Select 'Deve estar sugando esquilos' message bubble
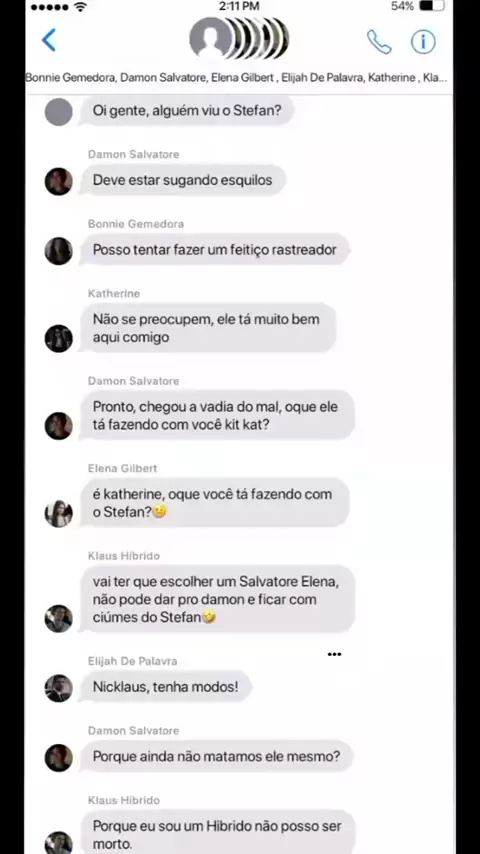This screenshot has height=854, width=480. [x=183, y=180]
